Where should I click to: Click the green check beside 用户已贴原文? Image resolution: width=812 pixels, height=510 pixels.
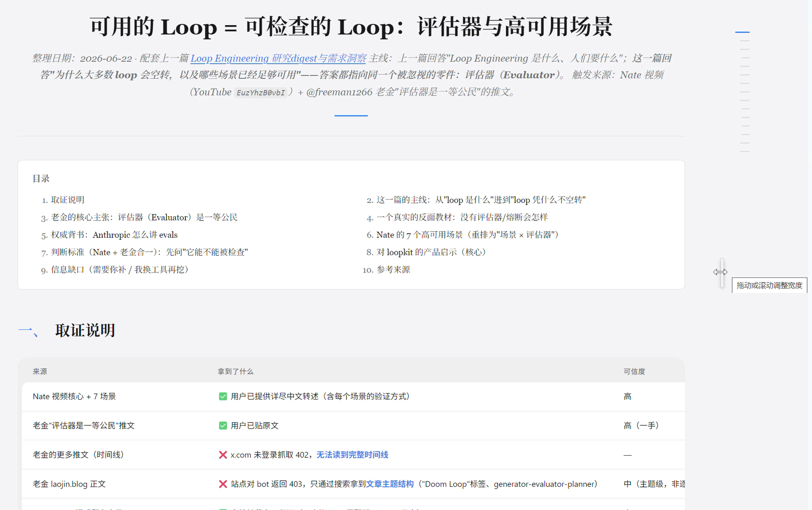pos(223,426)
